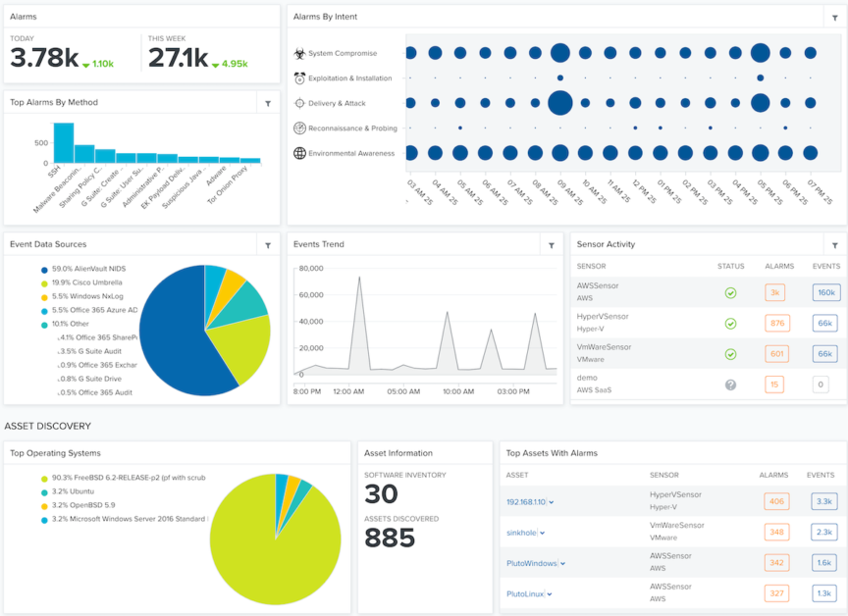Expand the sinkhole asset dropdown
Viewport: 848px width, 616px height.
[543, 532]
